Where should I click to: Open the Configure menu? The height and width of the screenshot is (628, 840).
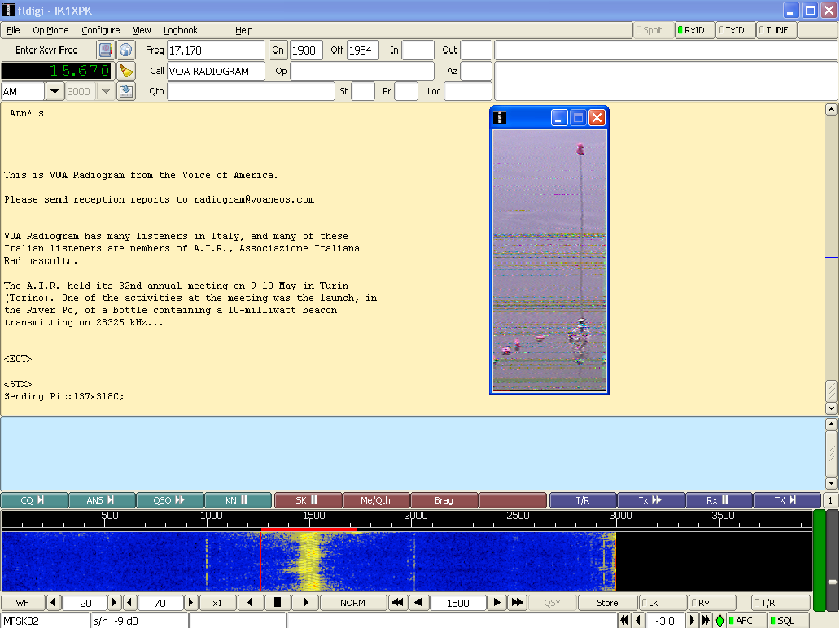click(x=101, y=30)
